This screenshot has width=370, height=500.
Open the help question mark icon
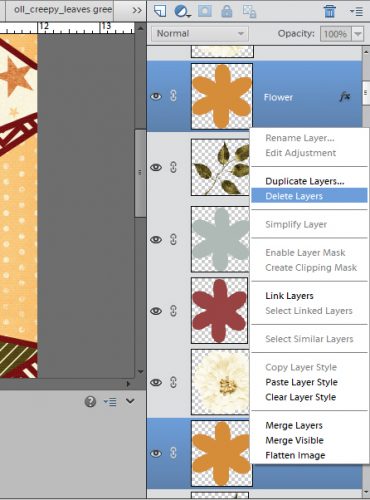pyautogui.click(x=90, y=402)
